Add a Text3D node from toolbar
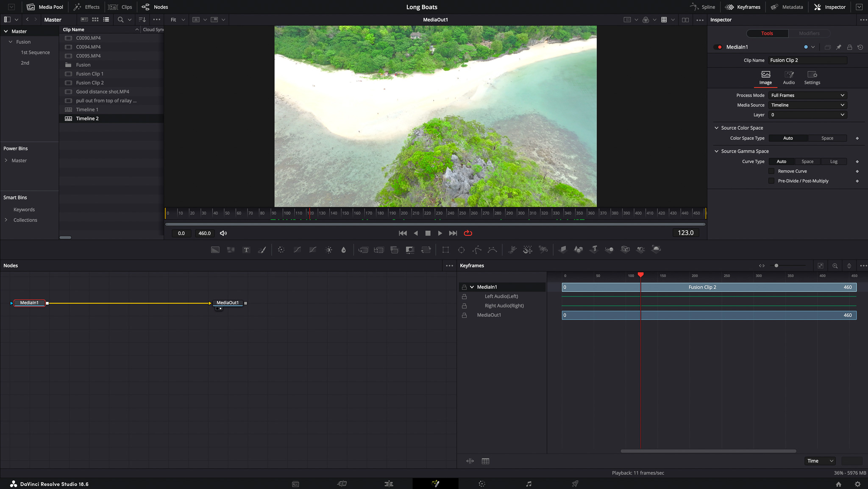 [x=594, y=250]
